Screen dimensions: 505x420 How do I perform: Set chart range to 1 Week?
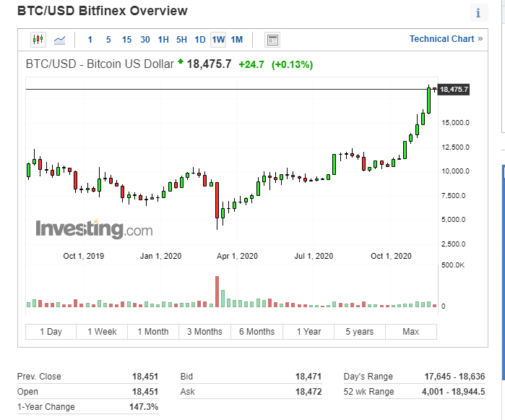click(102, 332)
